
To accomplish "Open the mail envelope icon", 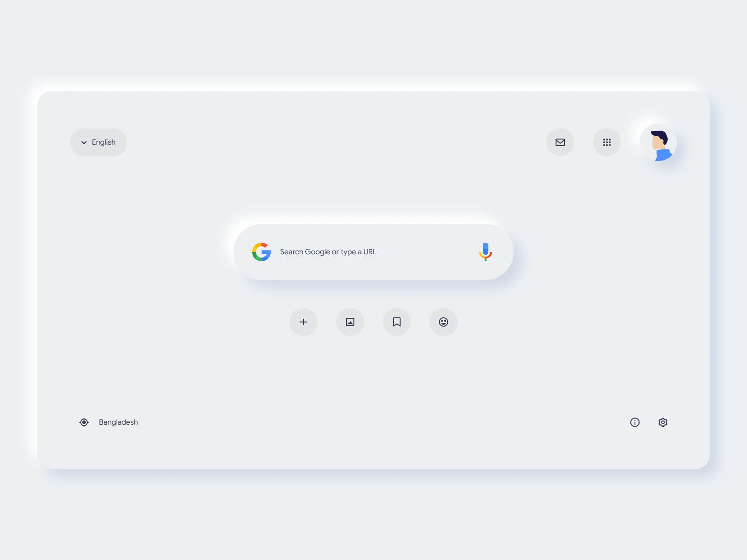I will point(560,142).
